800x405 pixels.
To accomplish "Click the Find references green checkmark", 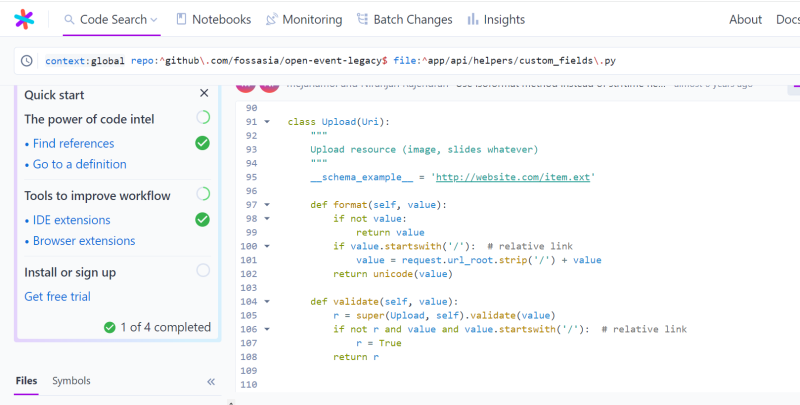I will (202, 143).
